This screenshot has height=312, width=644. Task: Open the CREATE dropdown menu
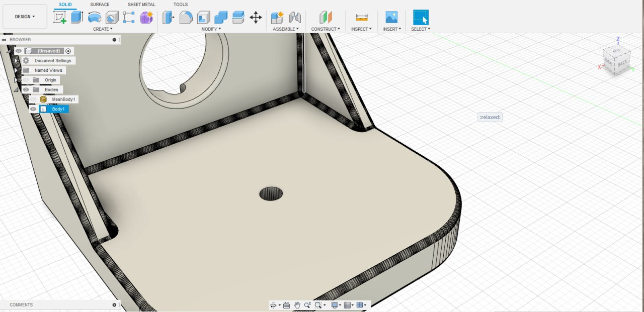(x=103, y=29)
